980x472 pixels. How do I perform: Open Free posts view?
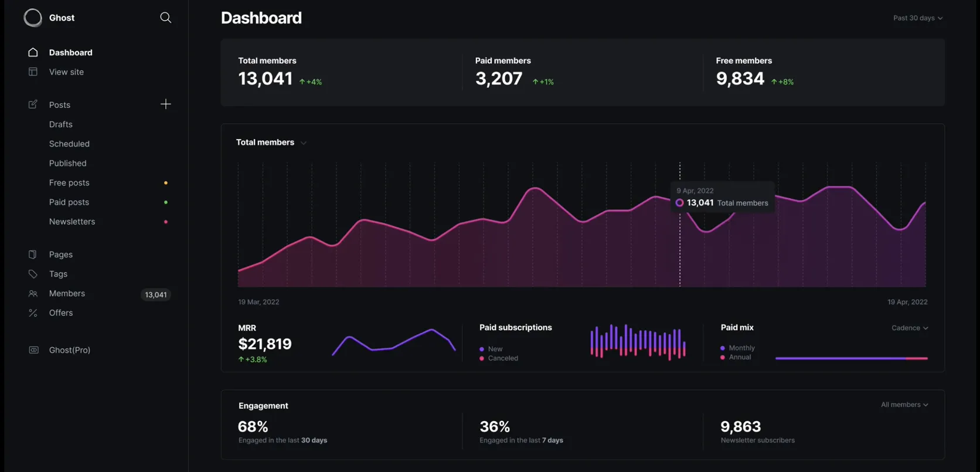tap(69, 183)
